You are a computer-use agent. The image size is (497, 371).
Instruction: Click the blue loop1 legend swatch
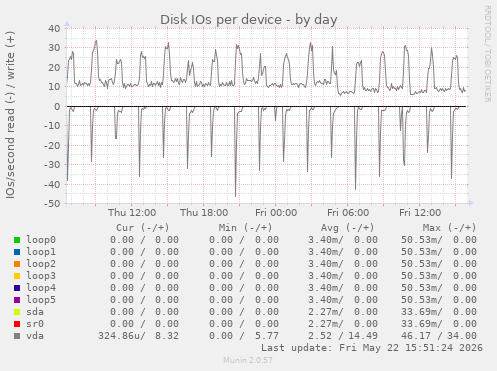(17, 252)
